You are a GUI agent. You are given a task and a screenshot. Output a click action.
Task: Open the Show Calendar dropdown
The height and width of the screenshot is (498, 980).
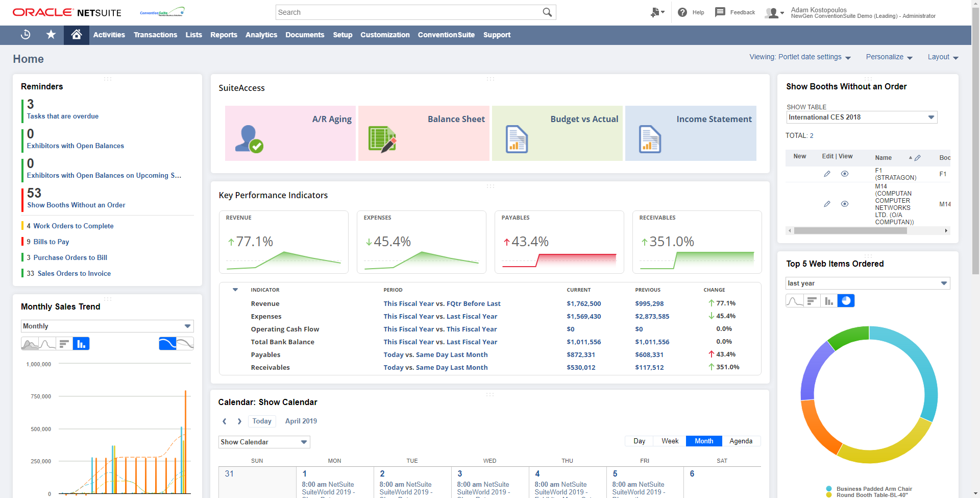click(264, 442)
